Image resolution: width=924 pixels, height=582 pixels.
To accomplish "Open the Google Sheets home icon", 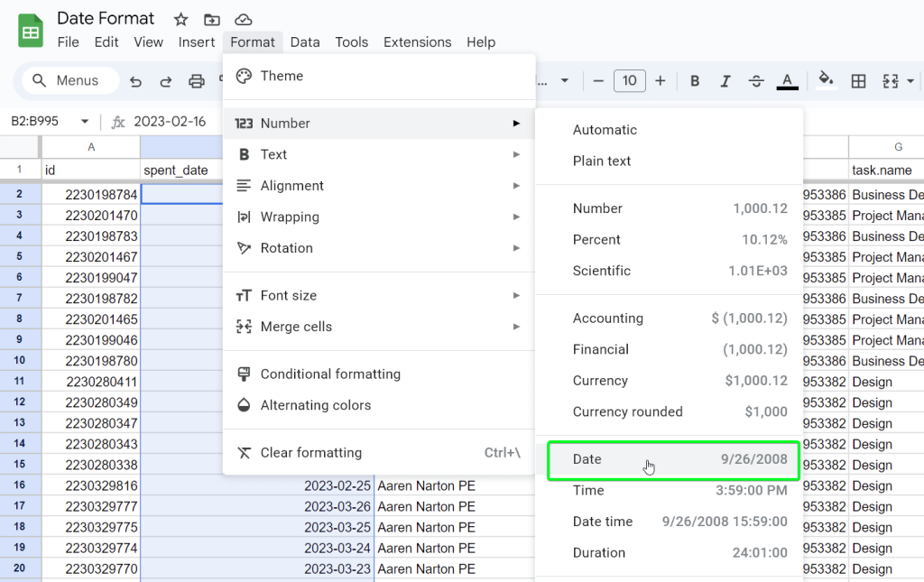I will point(30,32).
